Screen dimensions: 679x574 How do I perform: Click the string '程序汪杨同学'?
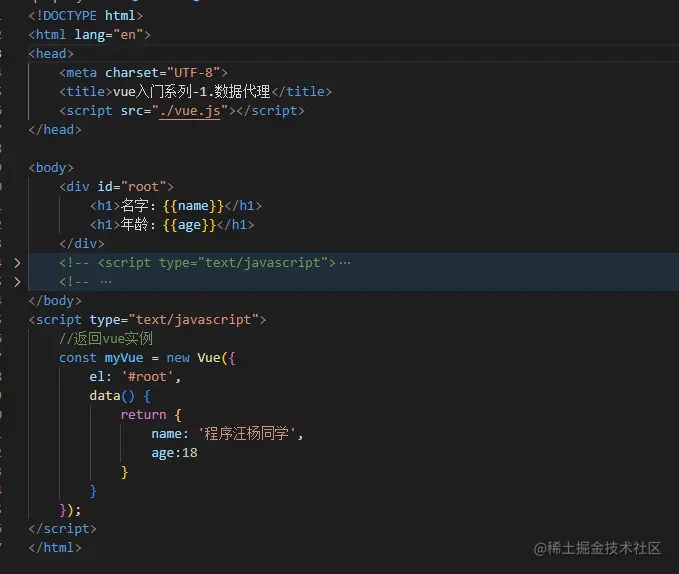click(247, 434)
